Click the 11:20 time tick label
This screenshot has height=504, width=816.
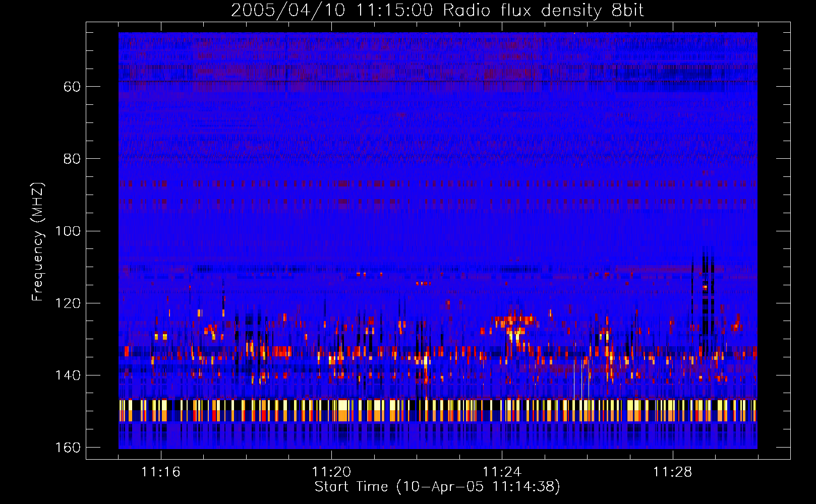click(x=331, y=472)
